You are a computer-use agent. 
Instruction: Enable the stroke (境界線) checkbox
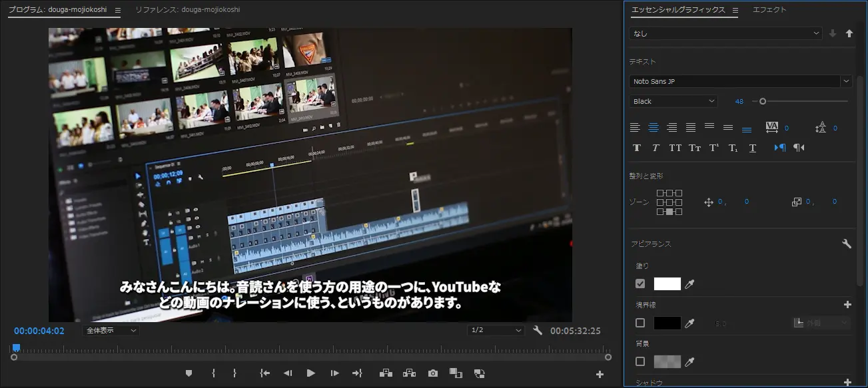(640, 322)
